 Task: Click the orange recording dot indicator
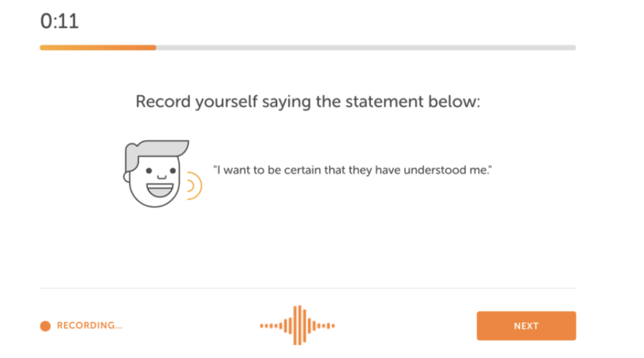(x=45, y=326)
